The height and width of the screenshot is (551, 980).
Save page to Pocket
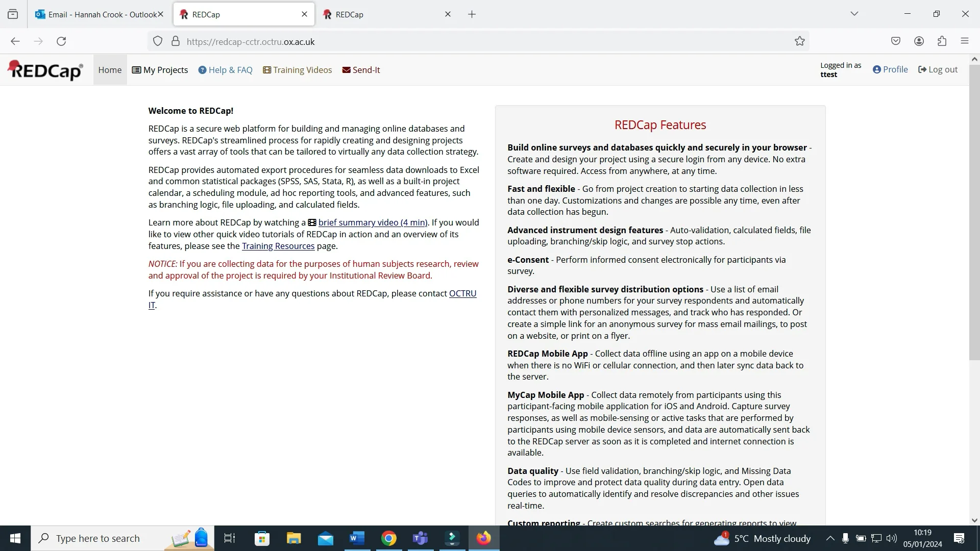[896, 41]
